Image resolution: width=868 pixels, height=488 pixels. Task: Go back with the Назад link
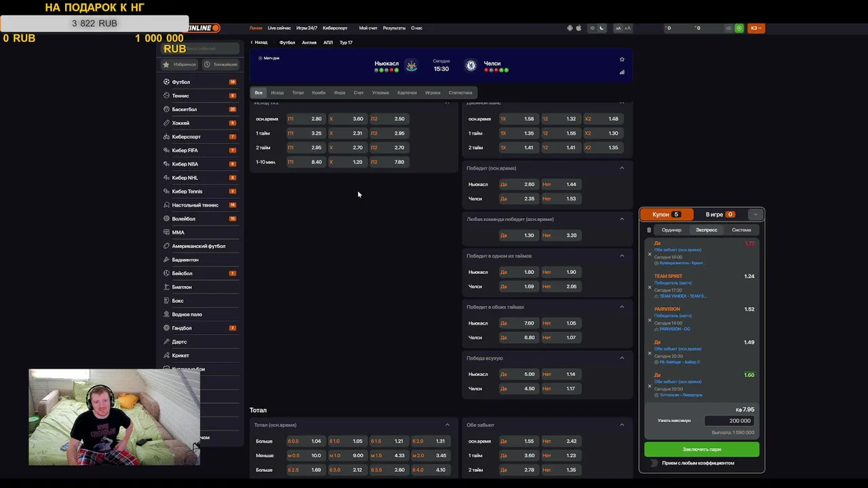259,42
